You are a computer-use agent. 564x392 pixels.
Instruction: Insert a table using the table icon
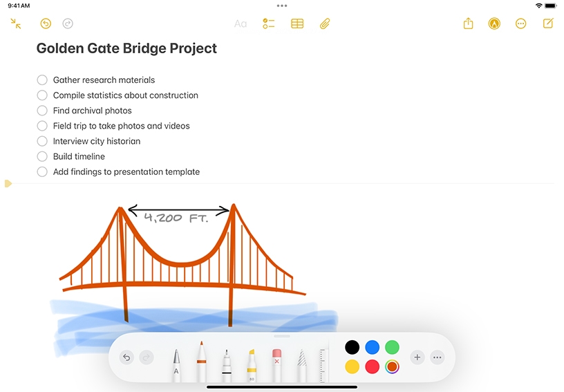(x=297, y=24)
